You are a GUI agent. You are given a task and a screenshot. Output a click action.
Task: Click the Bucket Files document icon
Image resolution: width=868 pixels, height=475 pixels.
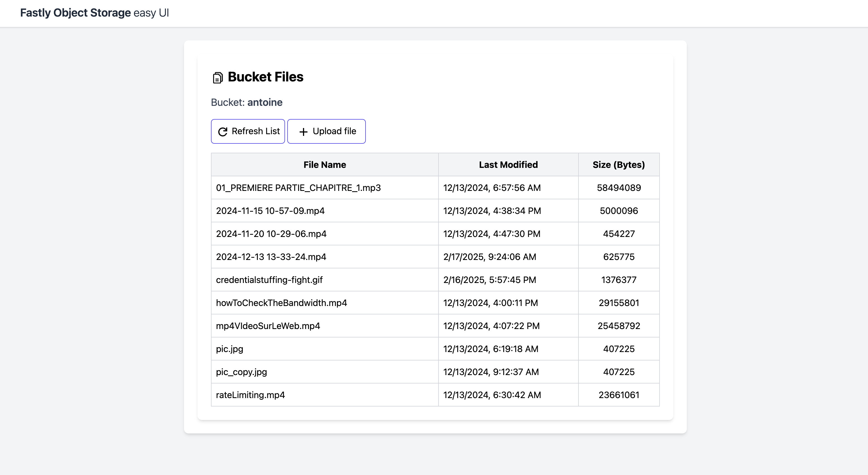point(218,77)
